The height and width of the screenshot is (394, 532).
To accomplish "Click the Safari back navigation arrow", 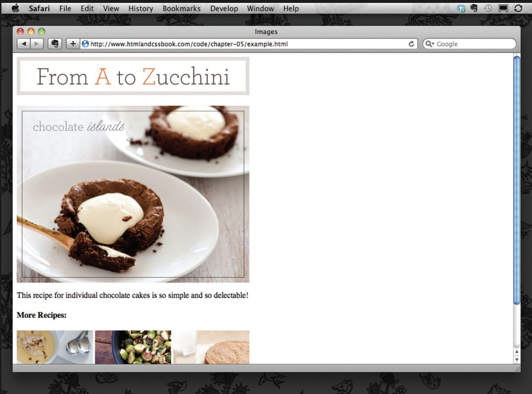I will [24, 44].
